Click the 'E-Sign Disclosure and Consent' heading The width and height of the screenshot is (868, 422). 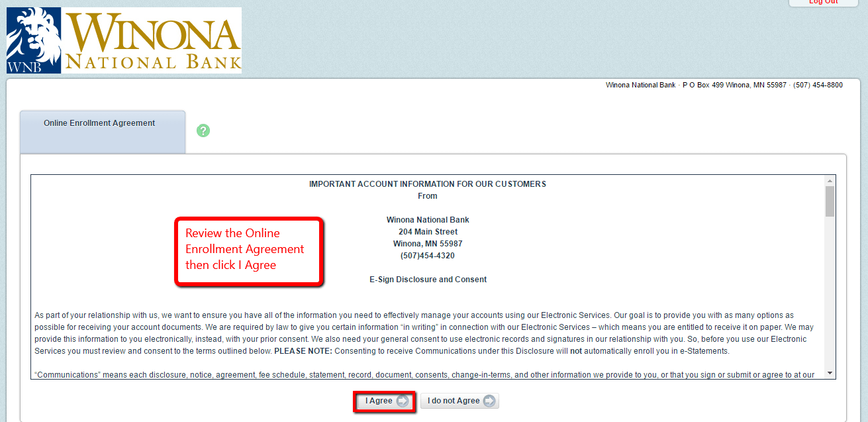tap(428, 280)
